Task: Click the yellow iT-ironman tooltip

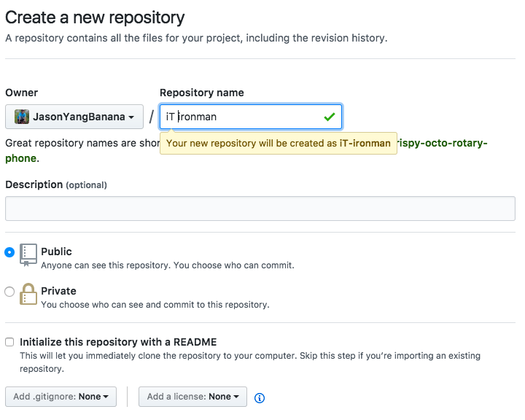Action: click(278, 144)
